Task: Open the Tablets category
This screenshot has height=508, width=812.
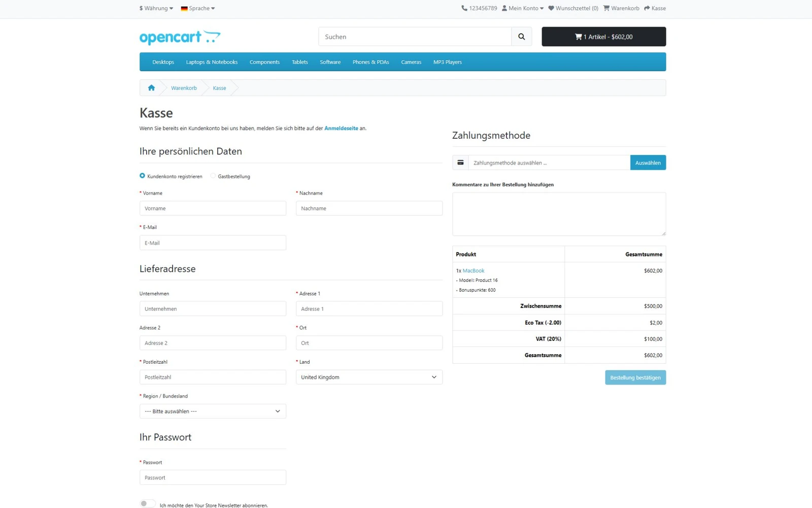Action: [x=300, y=62]
